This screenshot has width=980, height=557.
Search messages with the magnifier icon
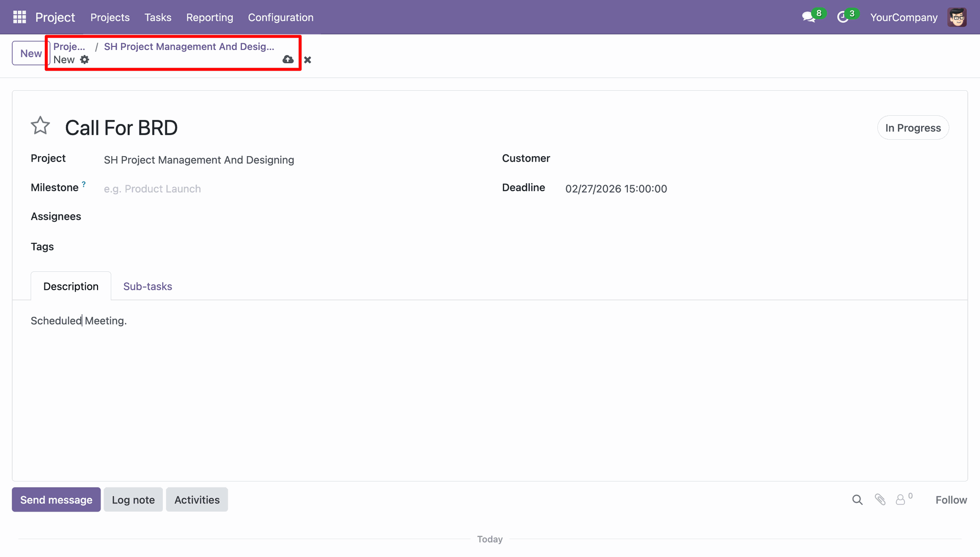click(857, 500)
